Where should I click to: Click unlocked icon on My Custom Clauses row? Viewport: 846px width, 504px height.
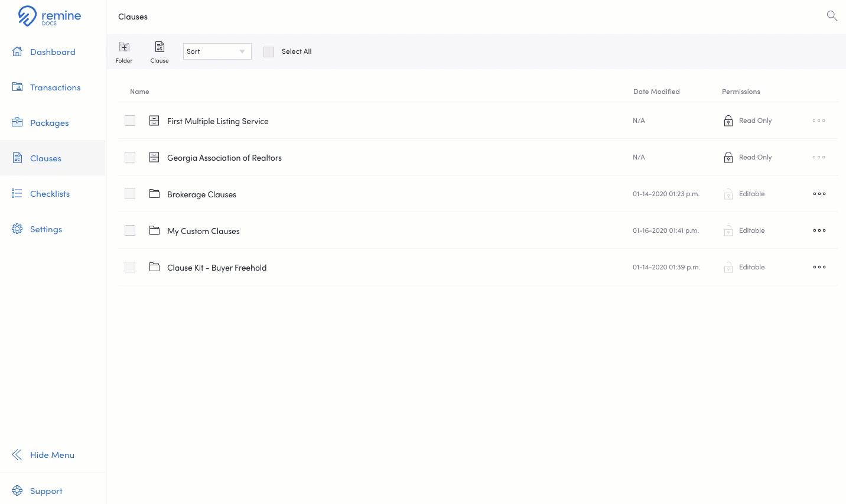pyautogui.click(x=728, y=230)
